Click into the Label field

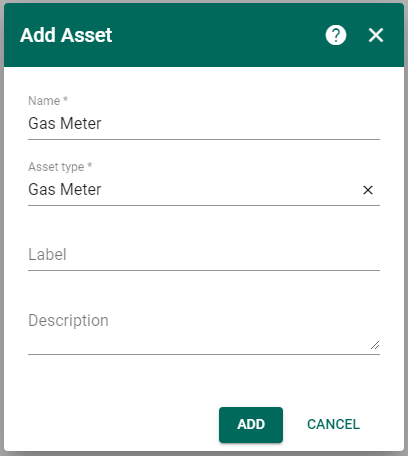[x=204, y=255]
